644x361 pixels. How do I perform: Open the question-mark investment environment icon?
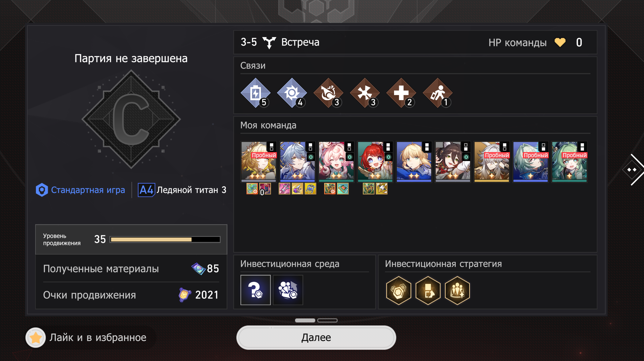pos(255,290)
